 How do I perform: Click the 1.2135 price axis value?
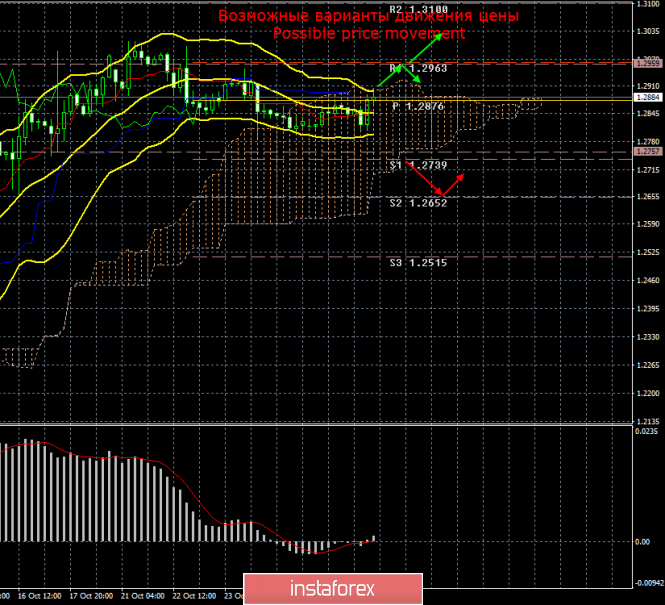coord(648,421)
